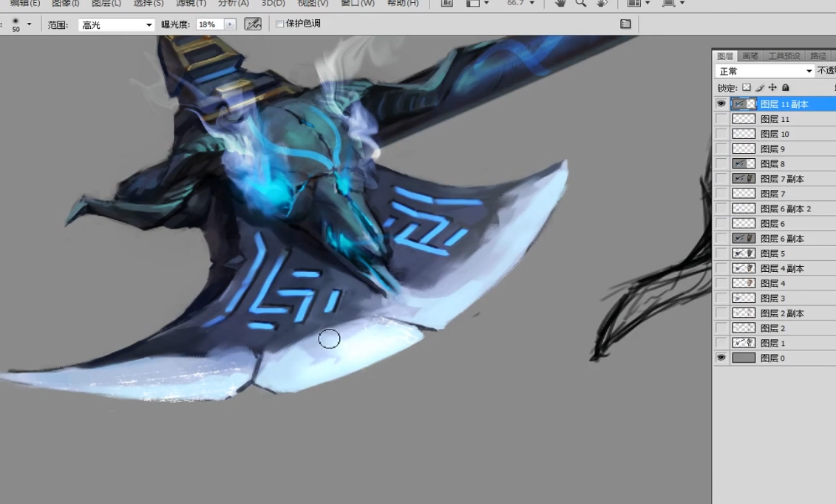Click the lock image pixels brush icon
Viewport: 836px width, 504px height.
pos(760,87)
